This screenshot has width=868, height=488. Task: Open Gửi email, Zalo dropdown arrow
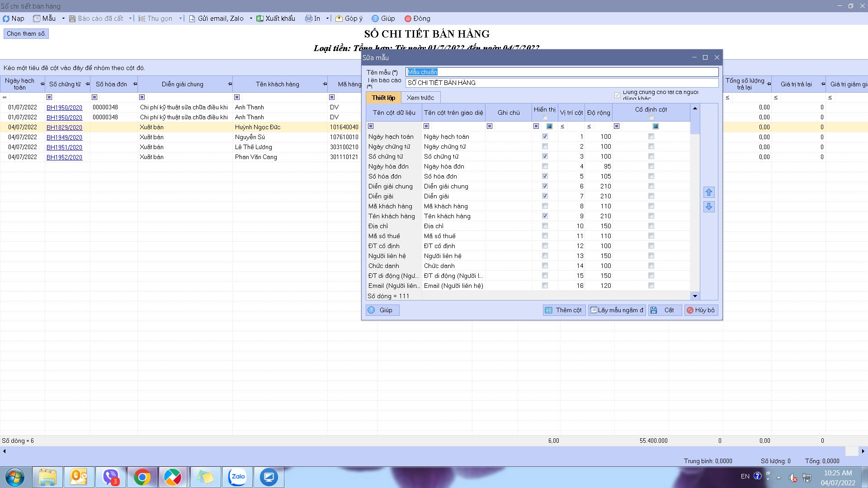[x=251, y=19]
